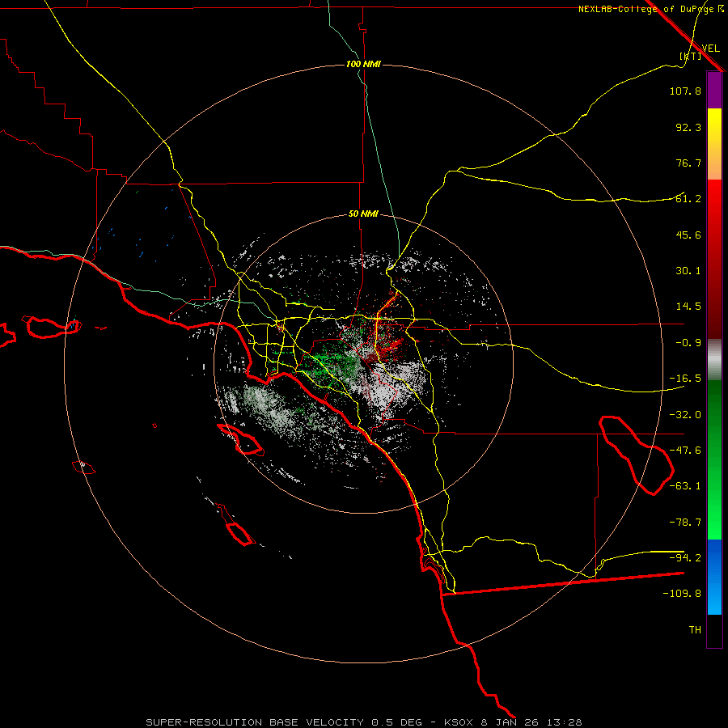The image size is (728, 728).
Task: Click the San Clemente Island outline
Action: [236, 525]
